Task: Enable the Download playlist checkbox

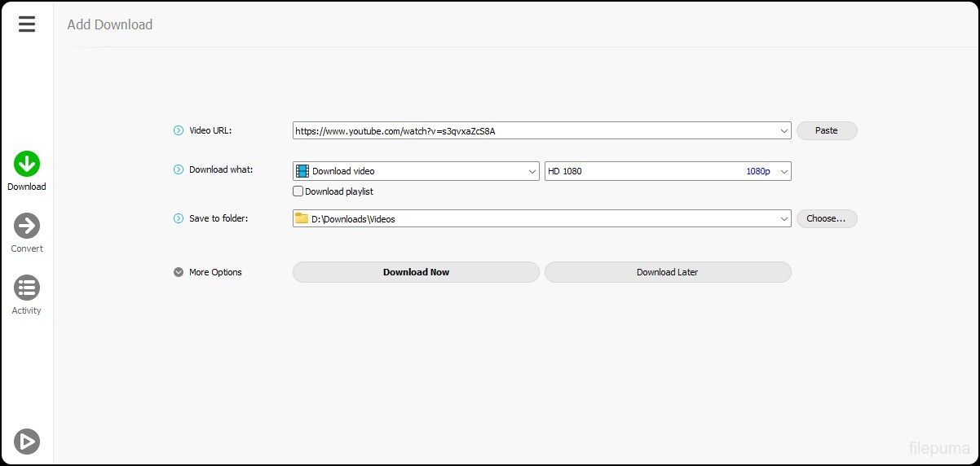Action: pyautogui.click(x=298, y=192)
